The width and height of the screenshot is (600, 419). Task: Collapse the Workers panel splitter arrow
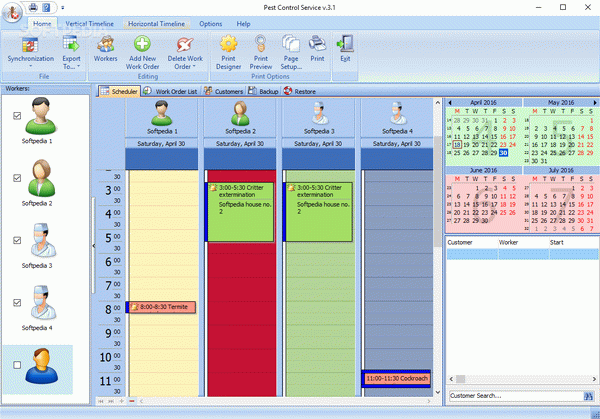click(x=94, y=246)
